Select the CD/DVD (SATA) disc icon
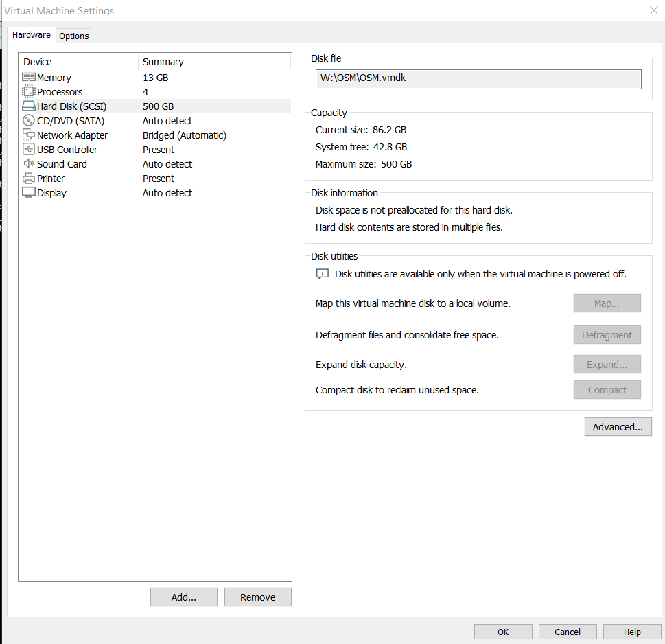 click(28, 120)
